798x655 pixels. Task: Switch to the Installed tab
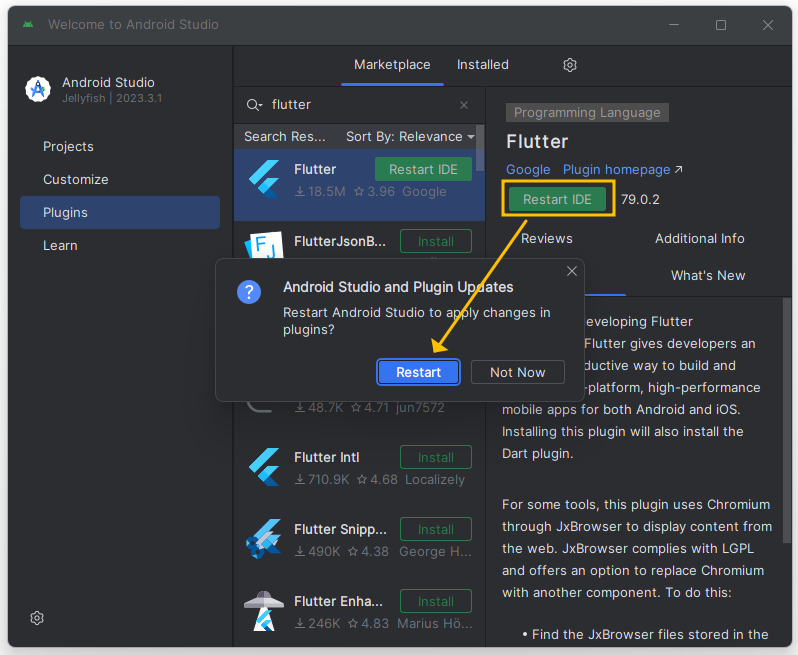482,65
